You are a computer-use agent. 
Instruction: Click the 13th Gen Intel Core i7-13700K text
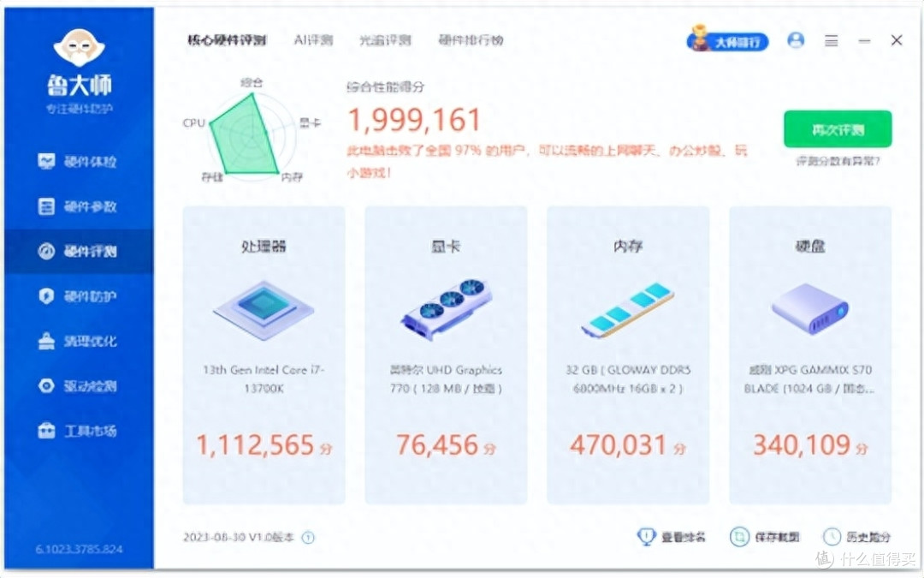pyautogui.click(x=264, y=378)
